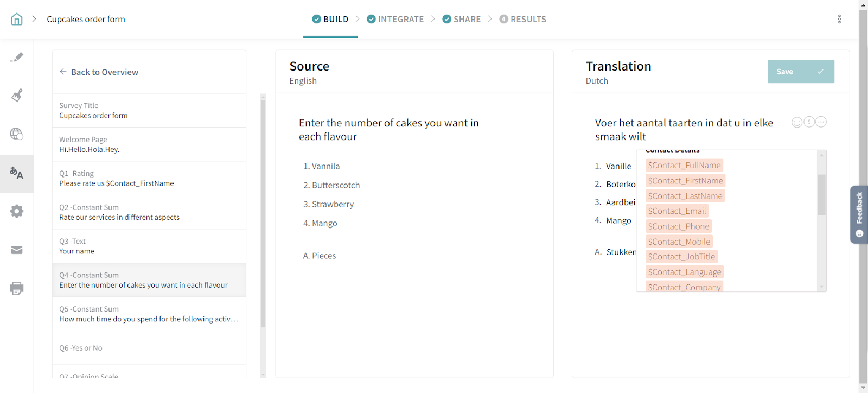Image resolution: width=868 pixels, height=393 pixels.
Task: Click the Save translation button
Action: click(800, 72)
